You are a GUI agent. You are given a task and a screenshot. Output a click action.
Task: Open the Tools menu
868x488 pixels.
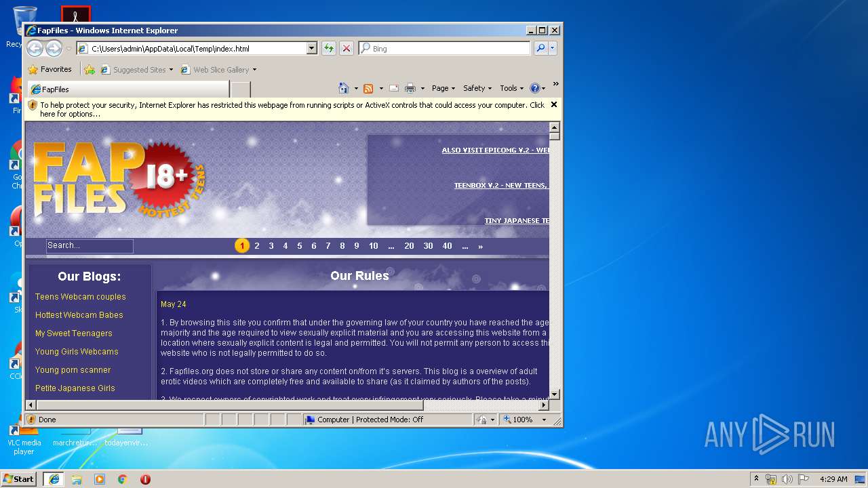pos(512,88)
